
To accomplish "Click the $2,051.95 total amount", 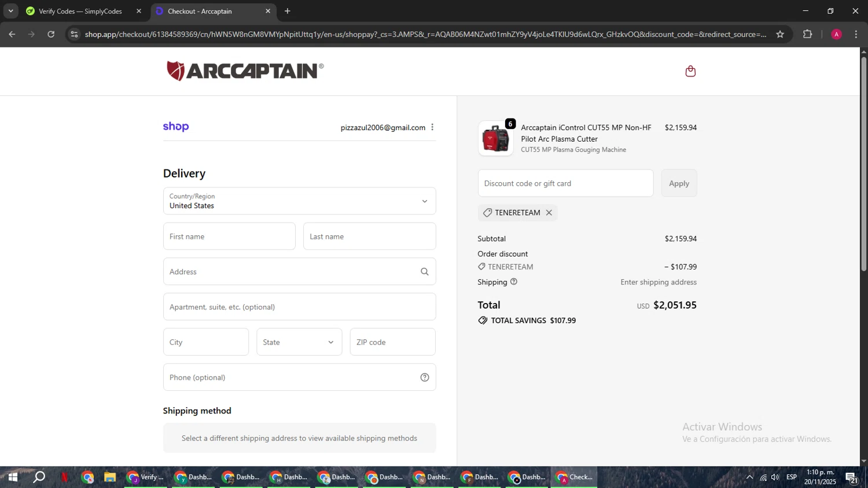I will click(675, 305).
